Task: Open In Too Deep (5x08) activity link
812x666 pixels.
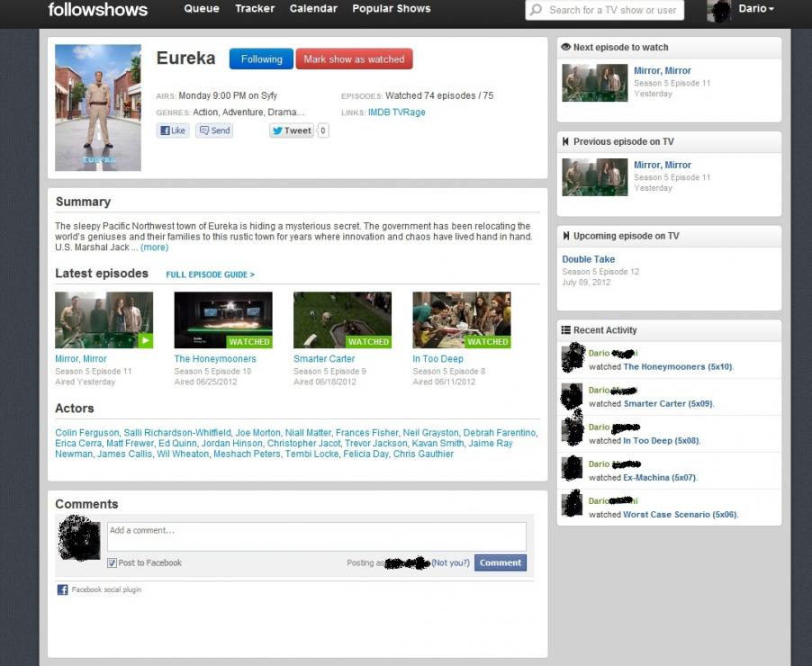Action: [x=662, y=441]
